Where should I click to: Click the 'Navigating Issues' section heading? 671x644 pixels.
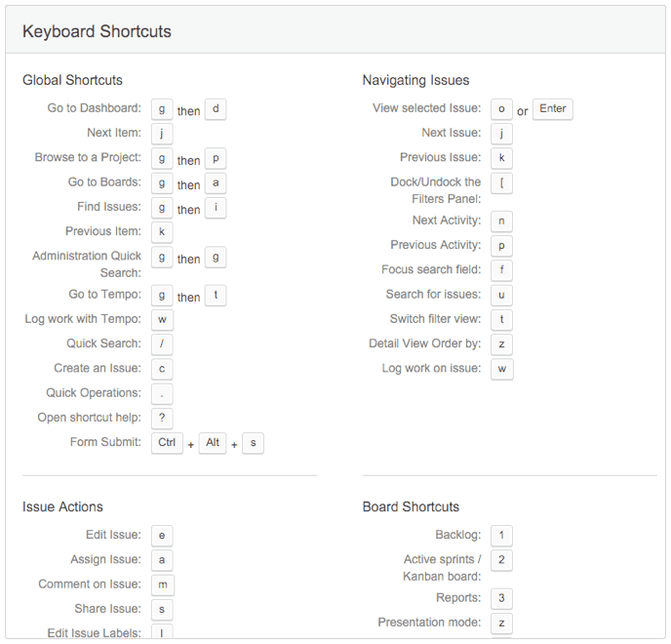[415, 80]
